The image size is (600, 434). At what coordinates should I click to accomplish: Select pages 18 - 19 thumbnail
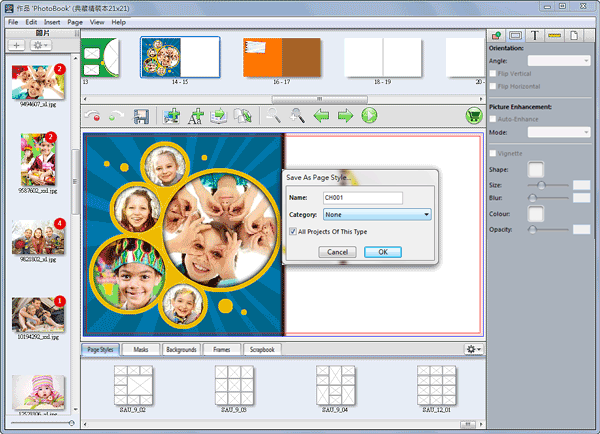(x=383, y=57)
